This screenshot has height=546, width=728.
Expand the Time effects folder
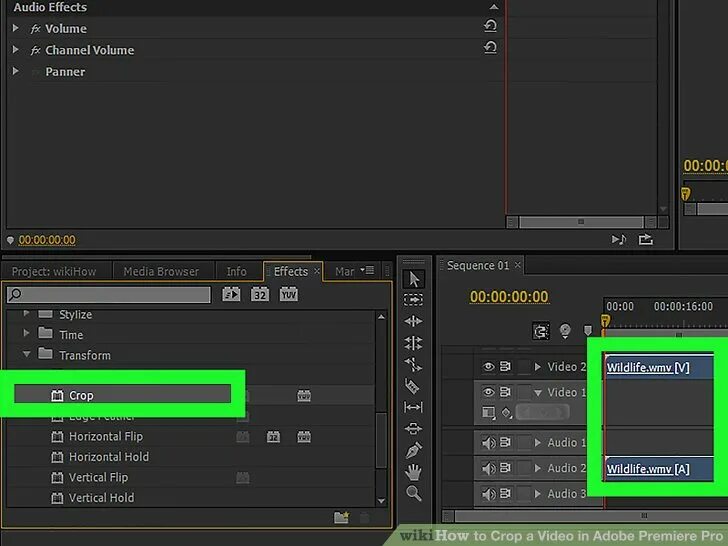[x=26, y=333]
